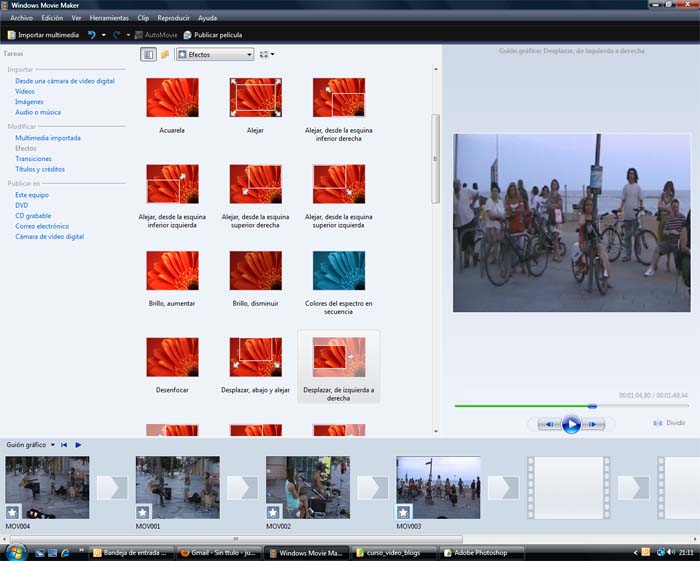The image size is (700, 561).
Task: Select the MOV003 storyboard clip
Action: [438, 487]
